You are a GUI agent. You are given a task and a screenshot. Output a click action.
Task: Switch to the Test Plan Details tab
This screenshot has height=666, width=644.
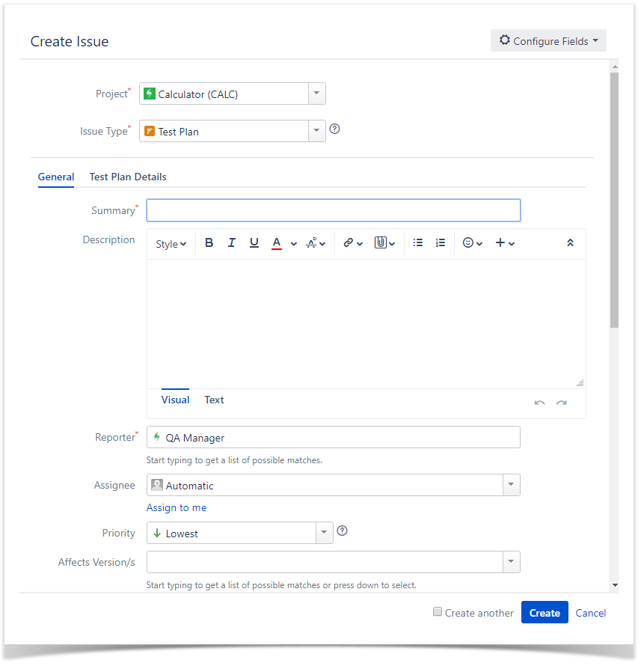pyautogui.click(x=128, y=177)
